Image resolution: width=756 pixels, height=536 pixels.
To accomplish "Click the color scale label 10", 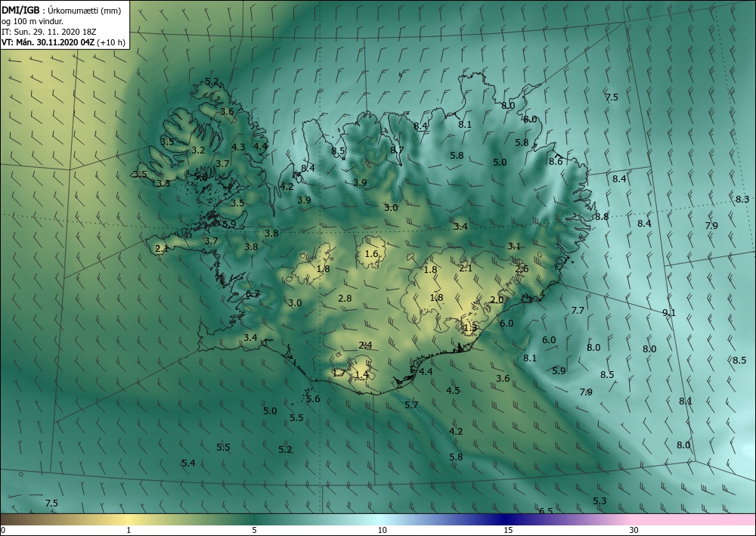I will (382, 530).
